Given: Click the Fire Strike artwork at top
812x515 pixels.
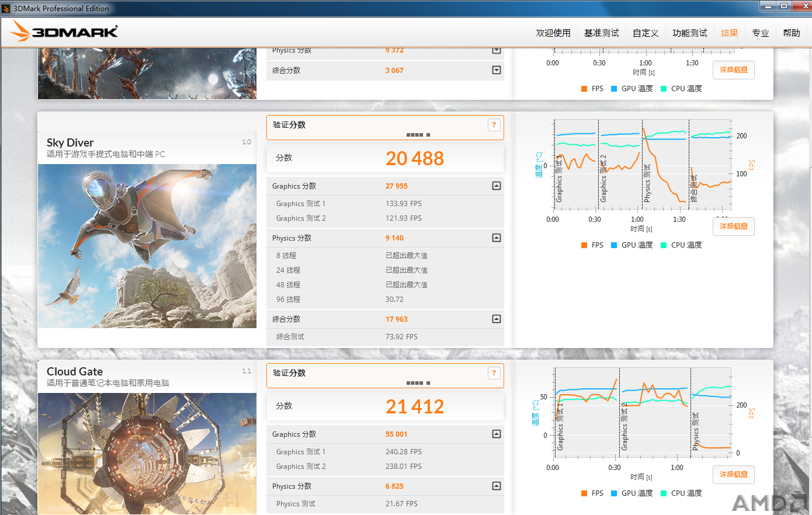Looking at the screenshot, I should pyautogui.click(x=147, y=74).
